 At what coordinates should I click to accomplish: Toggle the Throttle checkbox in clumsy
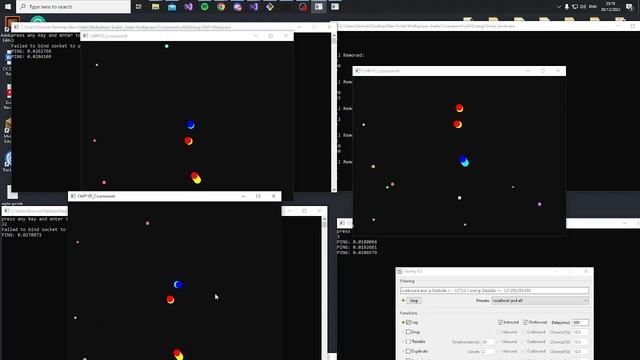pos(409,342)
